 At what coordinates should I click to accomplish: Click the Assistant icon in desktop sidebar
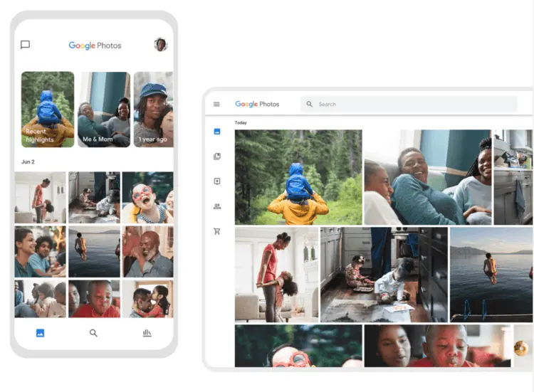coord(217,181)
